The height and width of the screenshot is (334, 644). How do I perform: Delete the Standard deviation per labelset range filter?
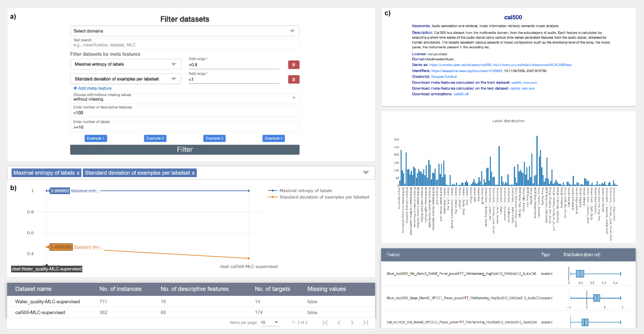click(293, 80)
